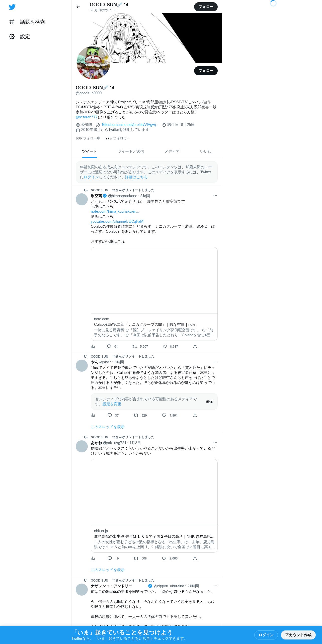Open the hashtag explore icon
The image size is (322, 644).
click(12, 22)
